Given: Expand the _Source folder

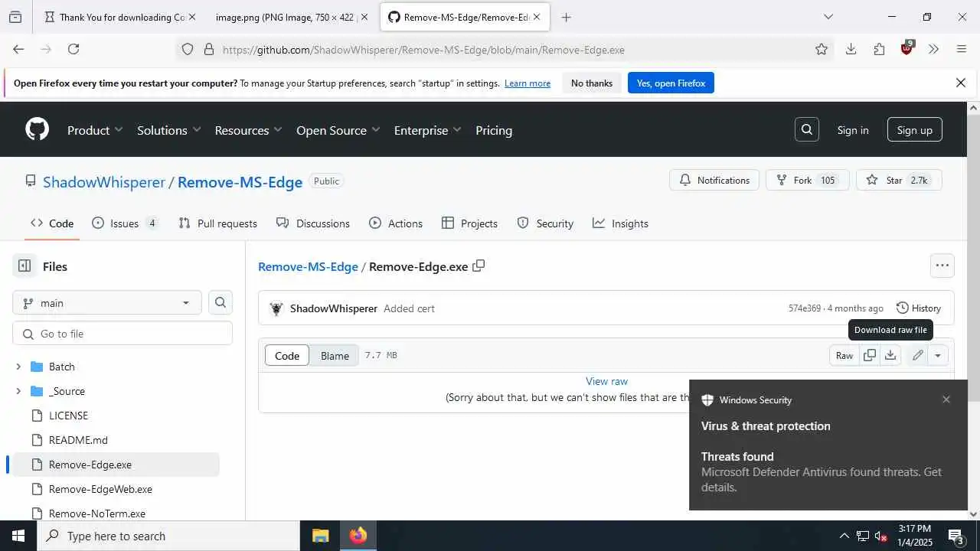Looking at the screenshot, I should coord(18,391).
